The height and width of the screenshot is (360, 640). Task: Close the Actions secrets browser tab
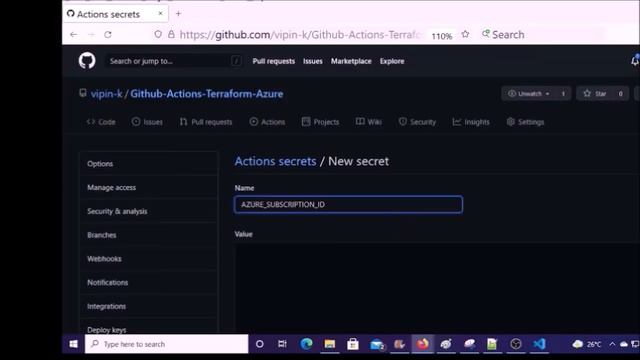tap(160, 13)
